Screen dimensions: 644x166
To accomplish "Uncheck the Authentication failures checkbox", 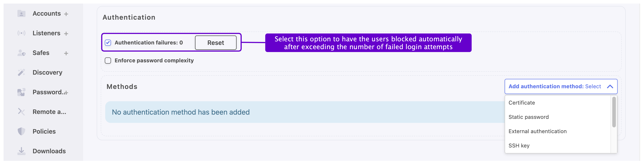I will 108,43.
